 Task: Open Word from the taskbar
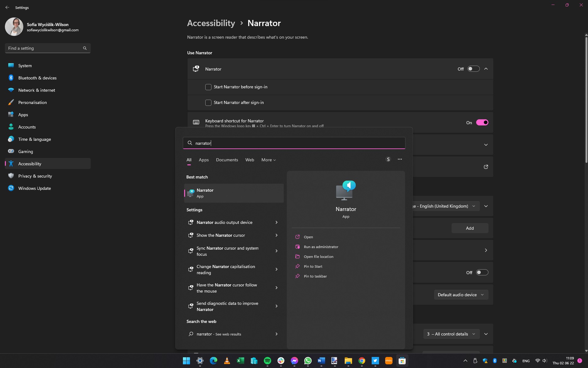(321, 361)
